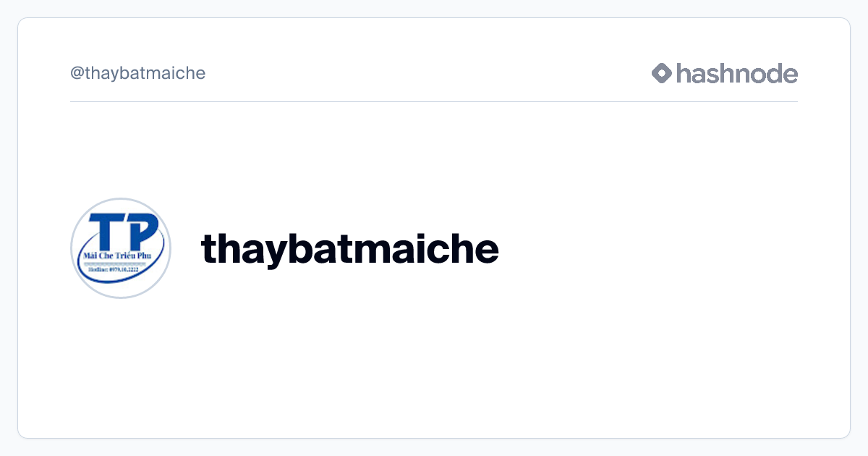Click the Hashnode diamond logo icon

click(662, 73)
